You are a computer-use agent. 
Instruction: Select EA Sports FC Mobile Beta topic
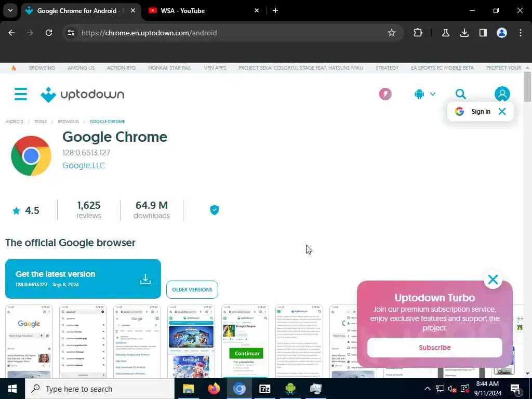442,68
